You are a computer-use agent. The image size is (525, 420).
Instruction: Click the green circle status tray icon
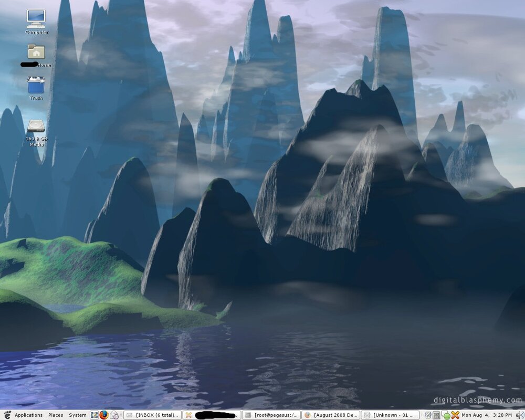point(446,416)
